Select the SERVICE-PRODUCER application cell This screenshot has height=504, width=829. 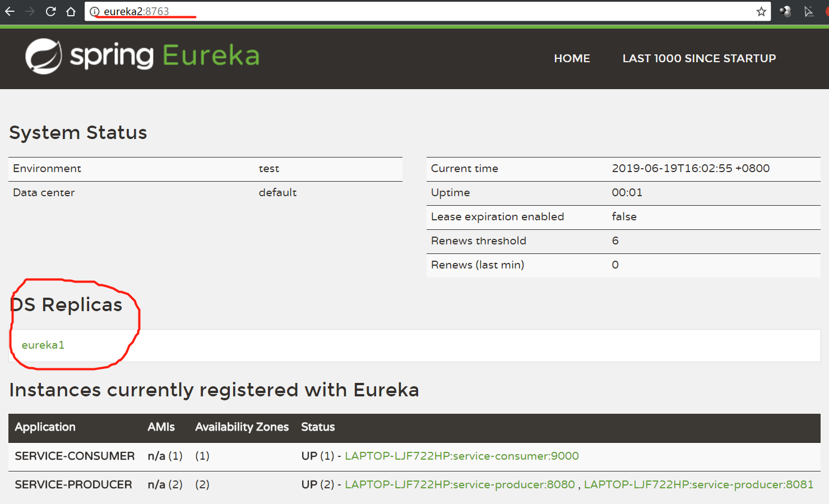(73, 484)
